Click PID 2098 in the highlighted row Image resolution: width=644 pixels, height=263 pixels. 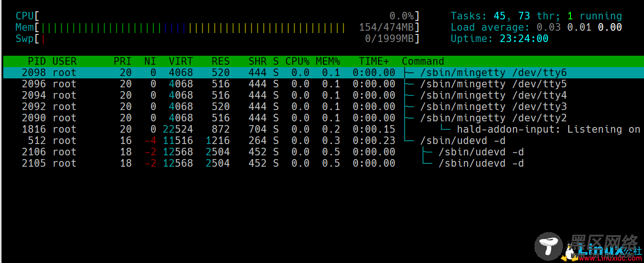(x=34, y=73)
